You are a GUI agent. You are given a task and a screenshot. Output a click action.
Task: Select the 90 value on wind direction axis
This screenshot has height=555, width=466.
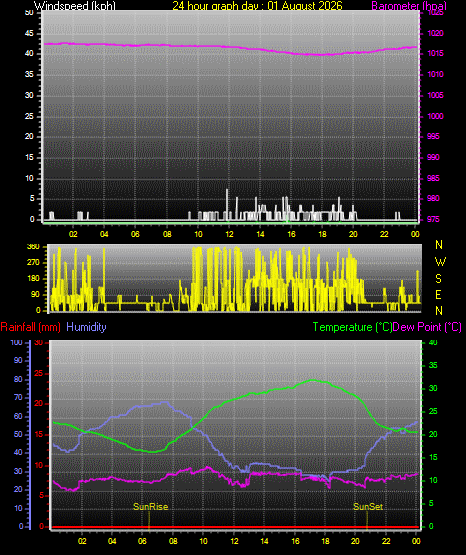pyautogui.click(x=35, y=294)
